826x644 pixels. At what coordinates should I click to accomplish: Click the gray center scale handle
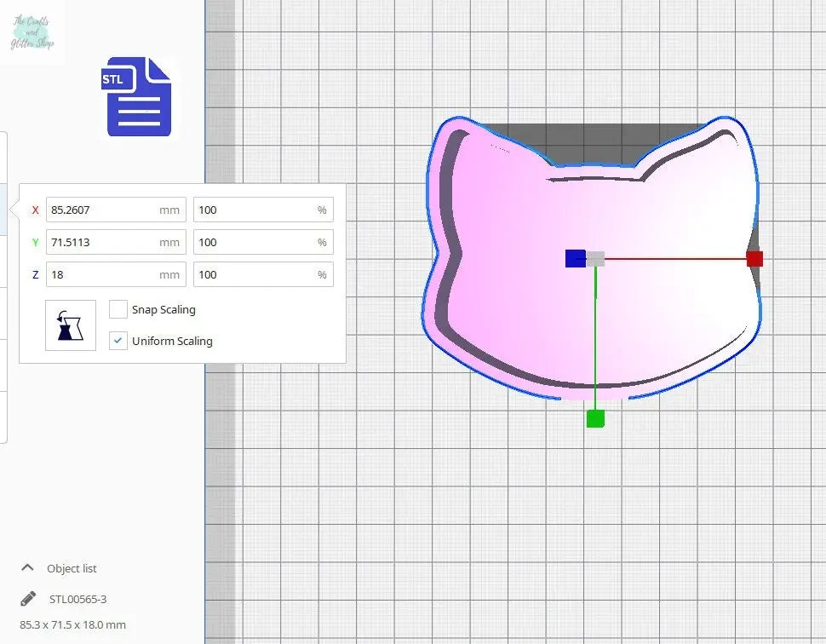point(596,258)
